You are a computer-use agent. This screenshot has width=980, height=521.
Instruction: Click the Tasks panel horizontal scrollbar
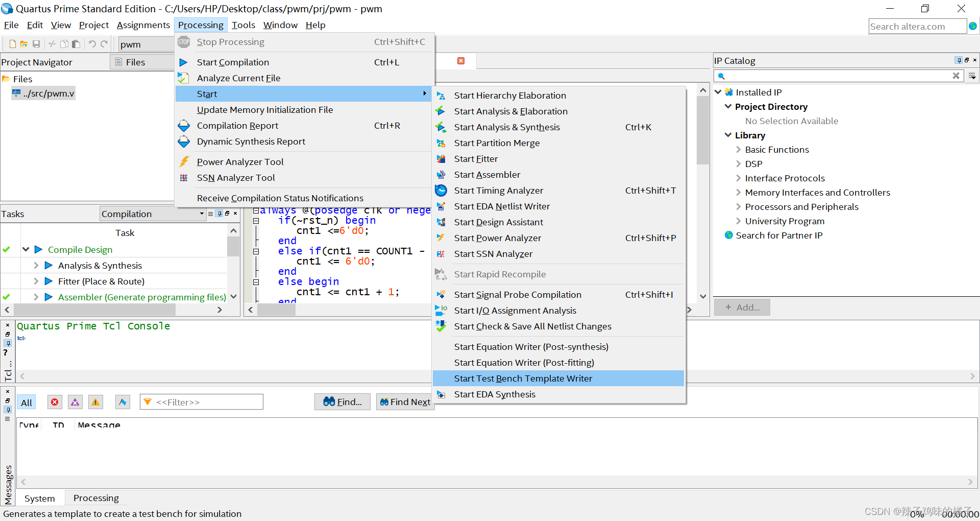95,310
